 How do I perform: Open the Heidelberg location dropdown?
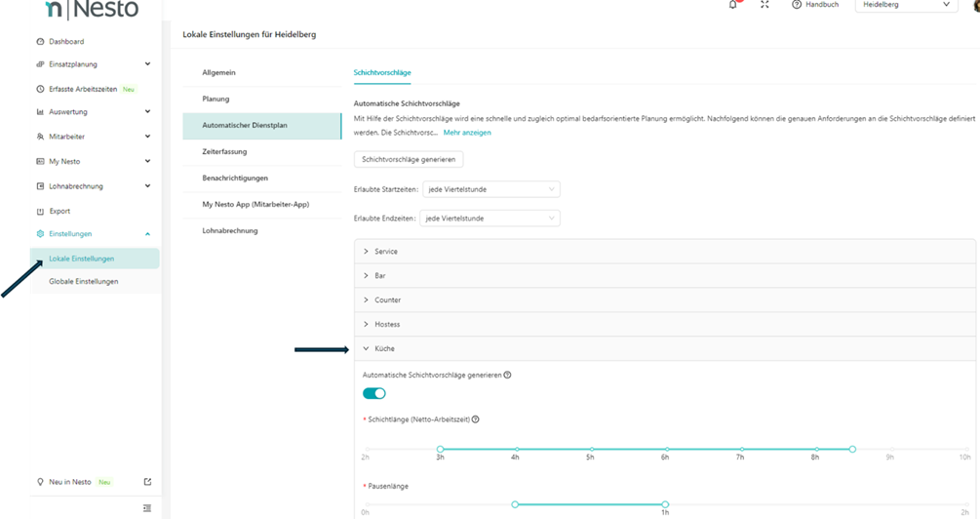(906, 5)
